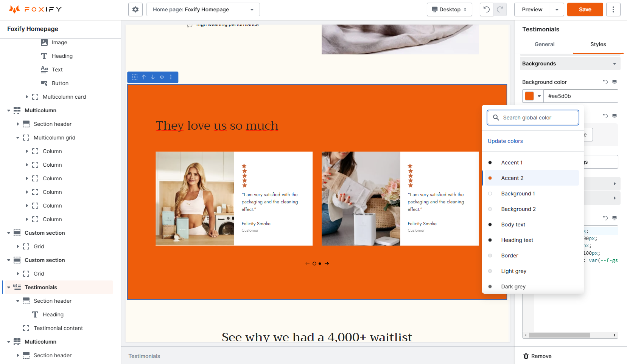Open the three-dot more options menu beside Save
Screen dimensions: 627x364
click(613, 9)
